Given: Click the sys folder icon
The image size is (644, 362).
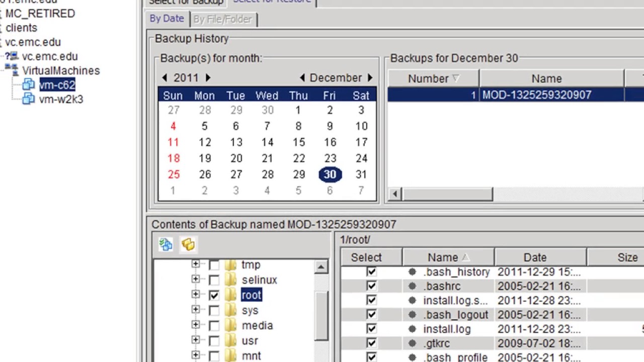Looking at the screenshot, I should (x=231, y=310).
